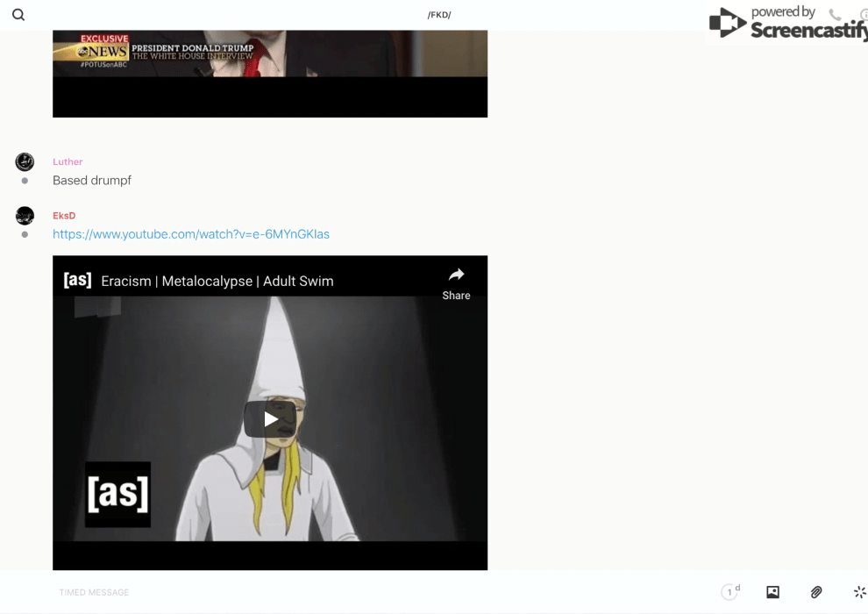
Task: Click the /FKD/ conversation title
Action: click(439, 15)
